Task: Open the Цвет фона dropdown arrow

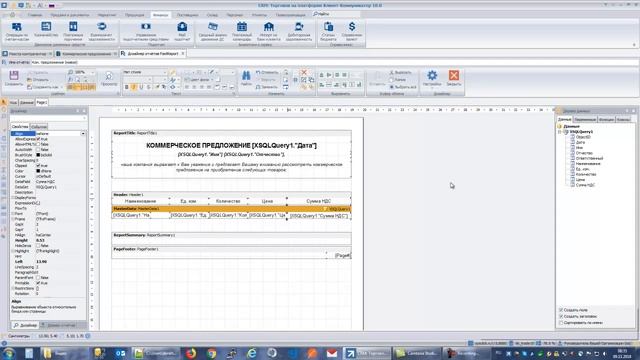Action: point(212,80)
